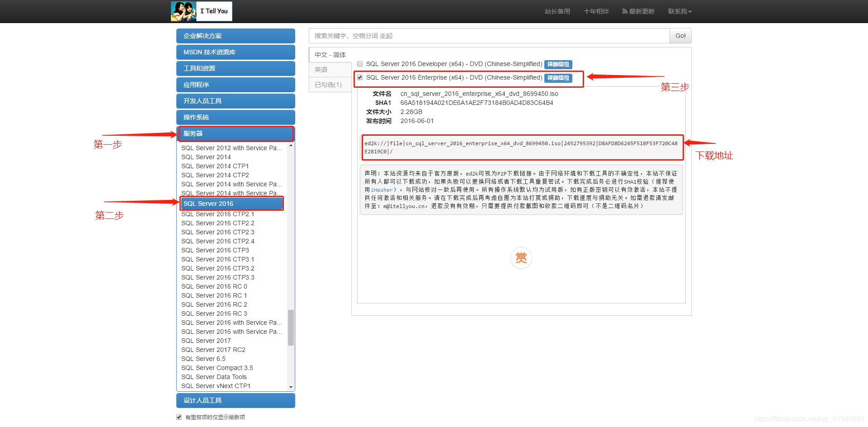The width and height of the screenshot is (868, 427).
Task: Select SQL Server 2016 CTP3
Action: click(x=215, y=250)
